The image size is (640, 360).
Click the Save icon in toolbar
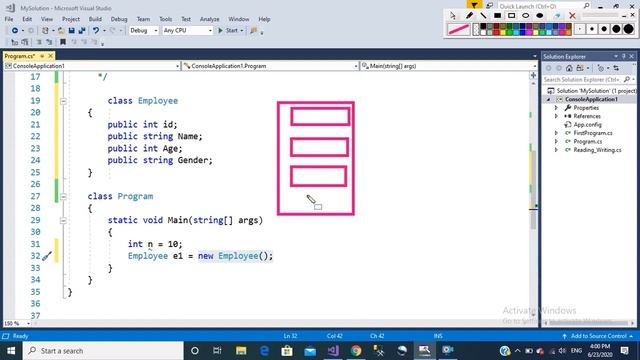click(71, 31)
